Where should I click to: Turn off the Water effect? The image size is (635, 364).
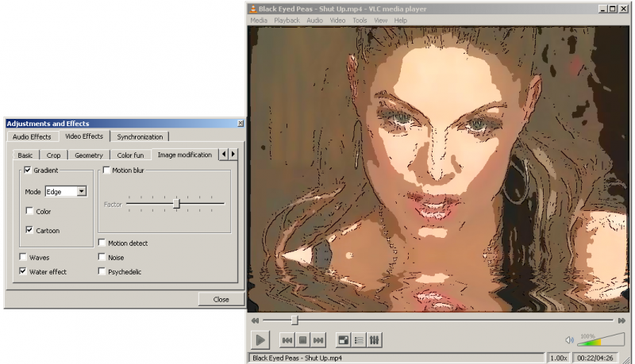coord(23,271)
